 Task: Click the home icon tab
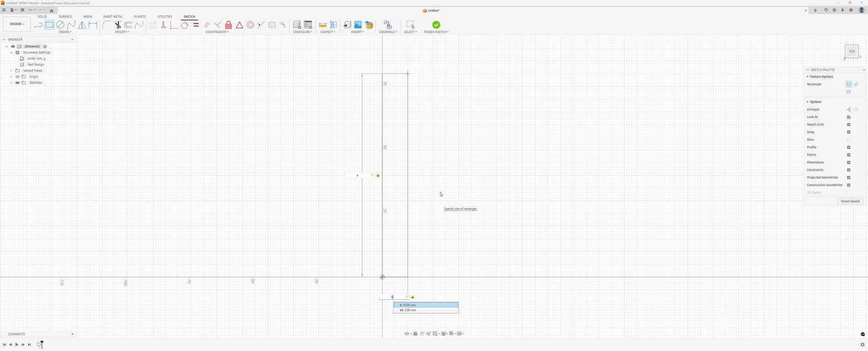coord(52,11)
